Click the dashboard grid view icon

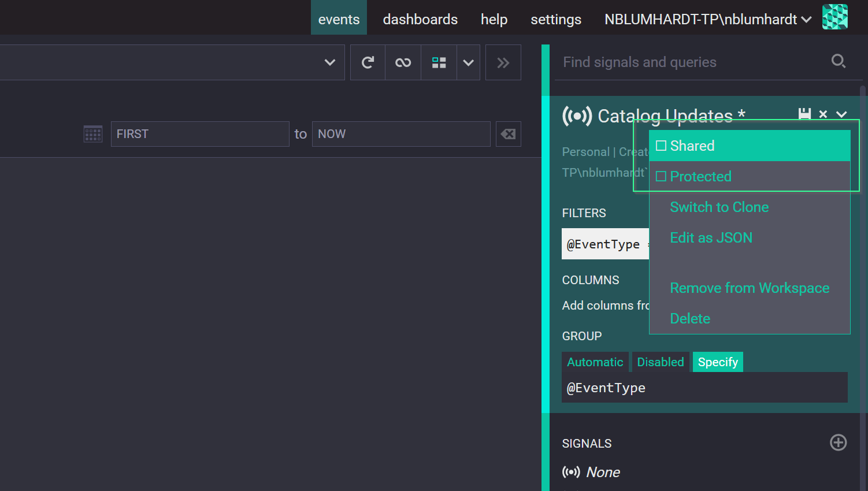(439, 62)
